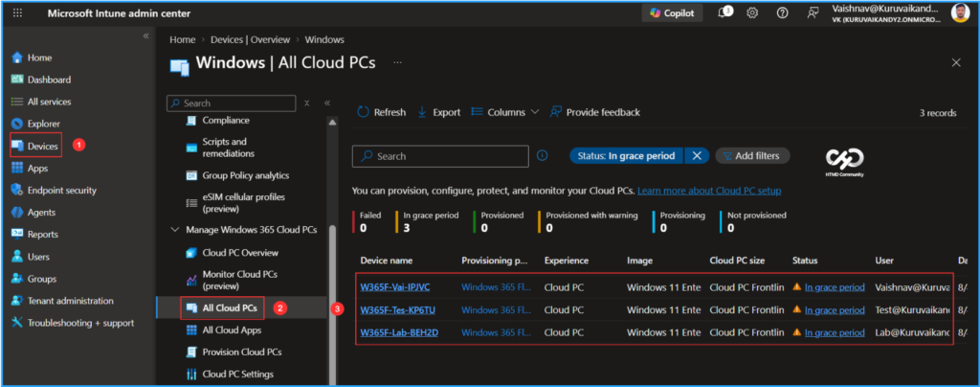Click Export in the toolbar
The height and width of the screenshot is (387, 980).
[438, 112]
